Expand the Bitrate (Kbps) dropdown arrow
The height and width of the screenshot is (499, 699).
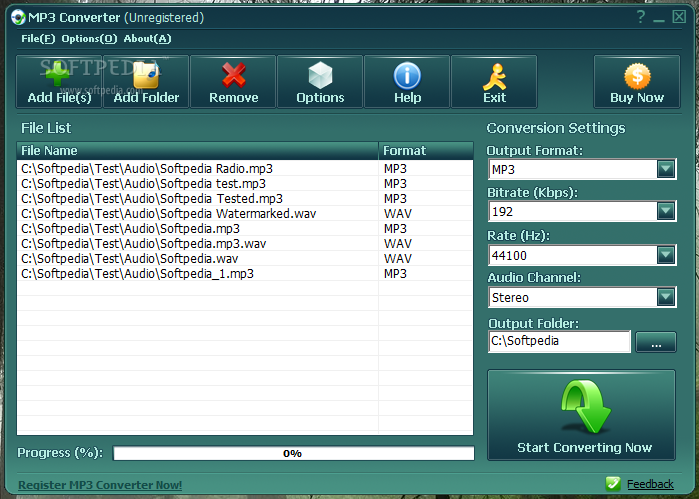click(666, 211)
